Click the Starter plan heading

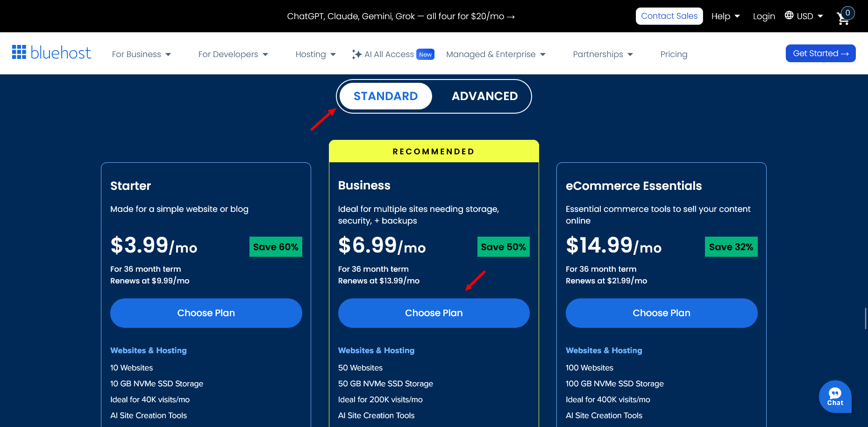(x=130, y=186)
